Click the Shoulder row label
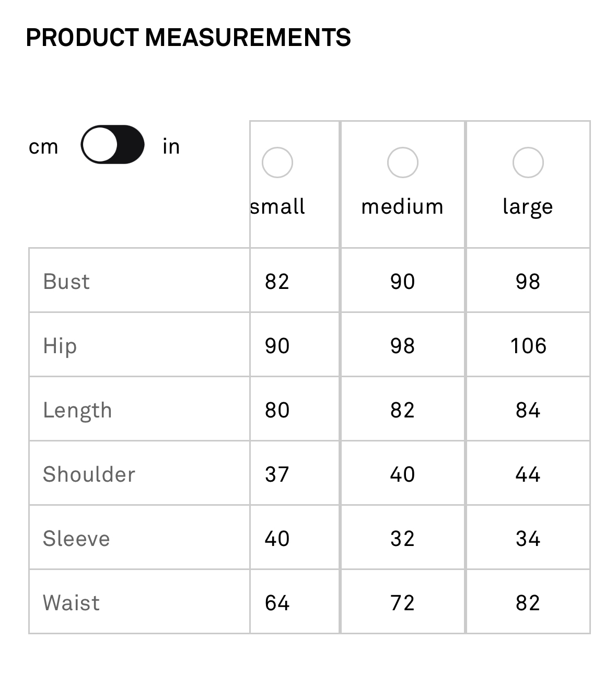616x686 pixels. [89, 474]
